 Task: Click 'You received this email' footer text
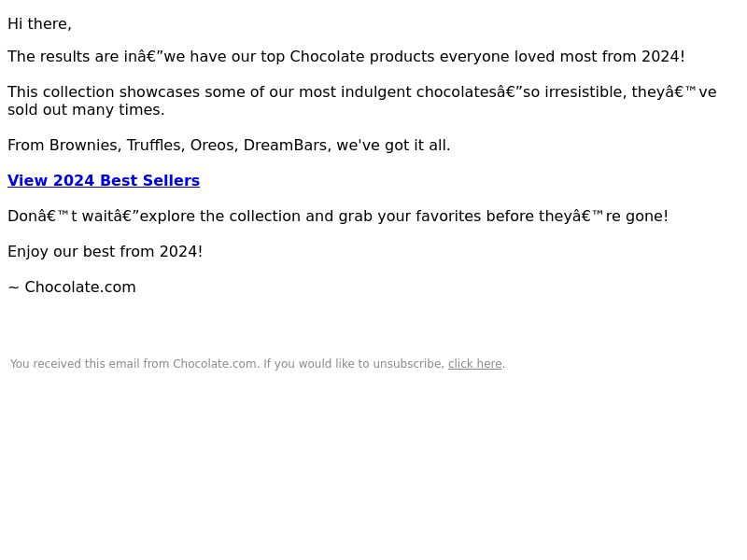75,364
